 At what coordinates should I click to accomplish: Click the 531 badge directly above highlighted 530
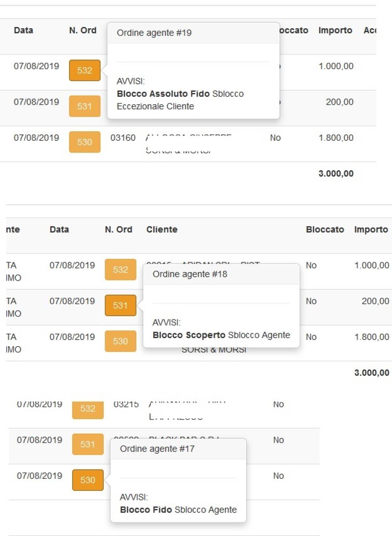pos(88,444)
